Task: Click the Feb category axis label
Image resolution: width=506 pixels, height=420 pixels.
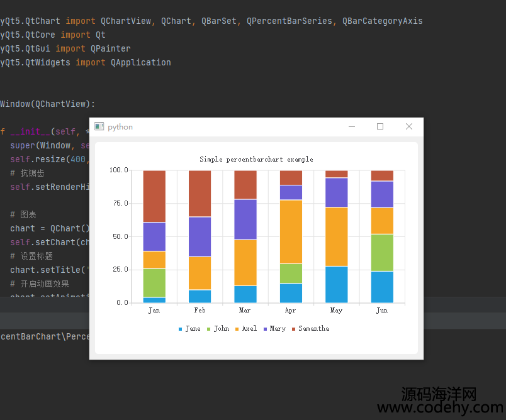Action: [200, 311]
